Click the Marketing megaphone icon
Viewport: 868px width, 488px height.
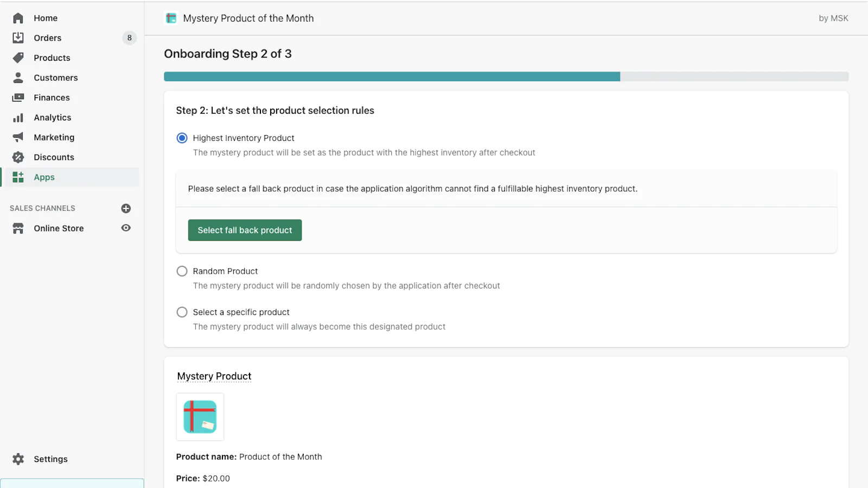tap(18, 137)
